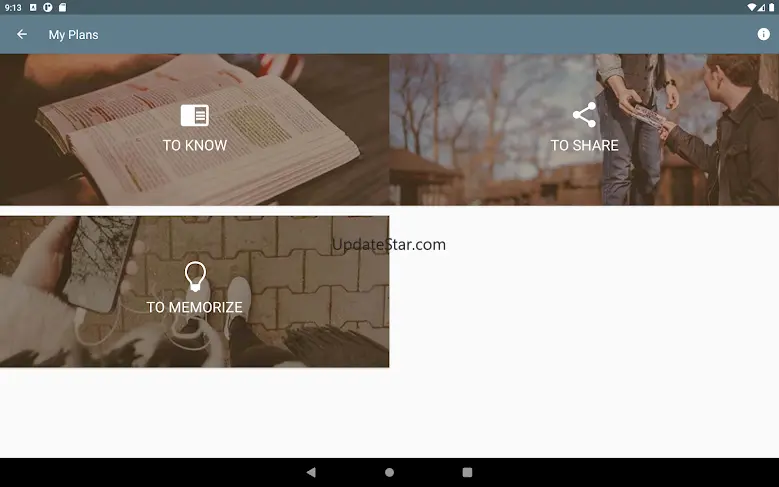
Task: Click the battery status bar icon
Action: 772,7
